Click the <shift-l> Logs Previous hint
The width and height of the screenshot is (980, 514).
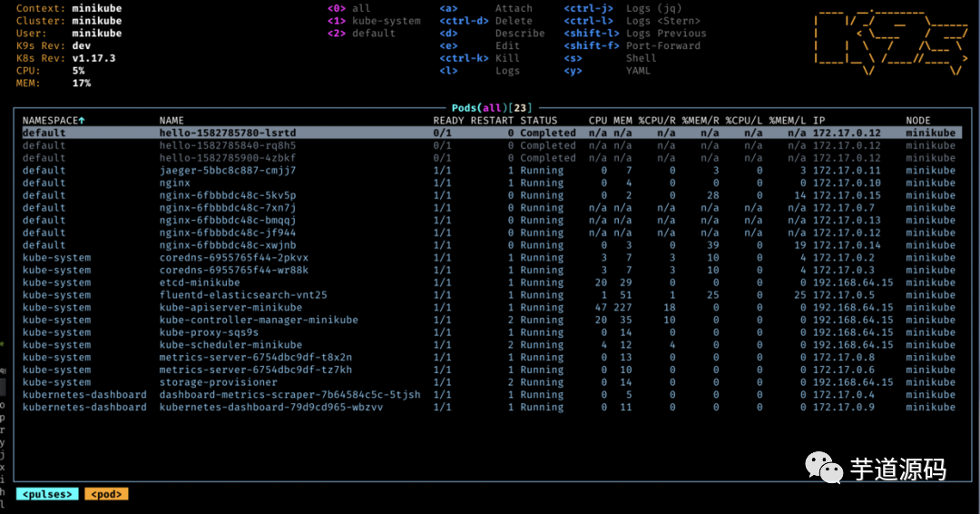point(635,33)
